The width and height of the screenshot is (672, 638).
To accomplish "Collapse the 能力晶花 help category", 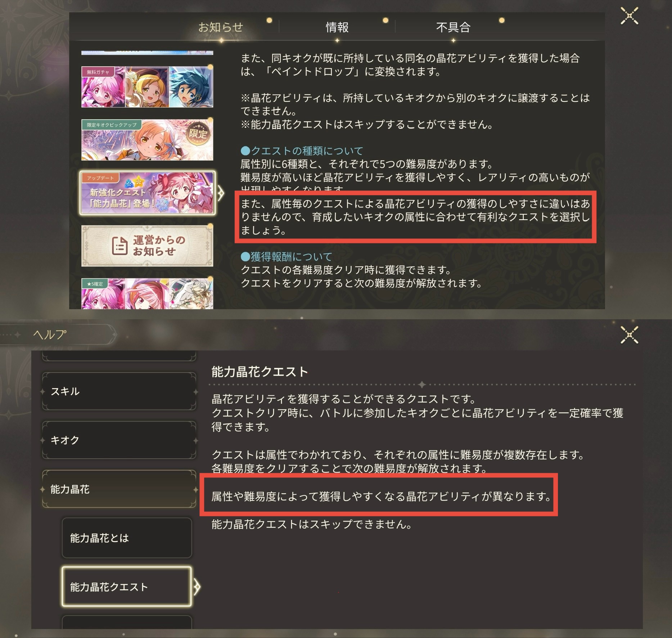I will point(119,489).
